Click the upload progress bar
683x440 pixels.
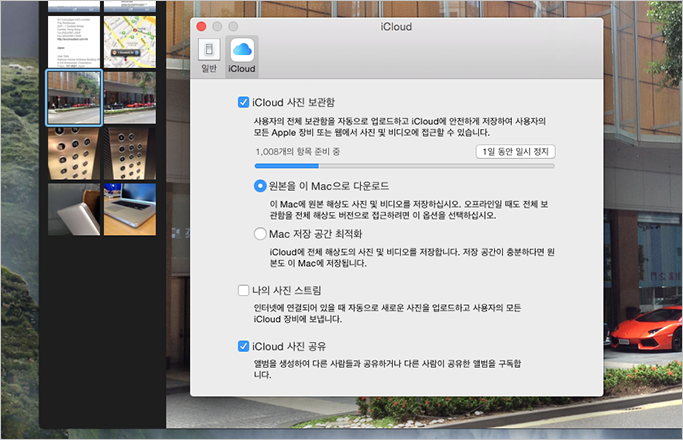coord(405,166)
